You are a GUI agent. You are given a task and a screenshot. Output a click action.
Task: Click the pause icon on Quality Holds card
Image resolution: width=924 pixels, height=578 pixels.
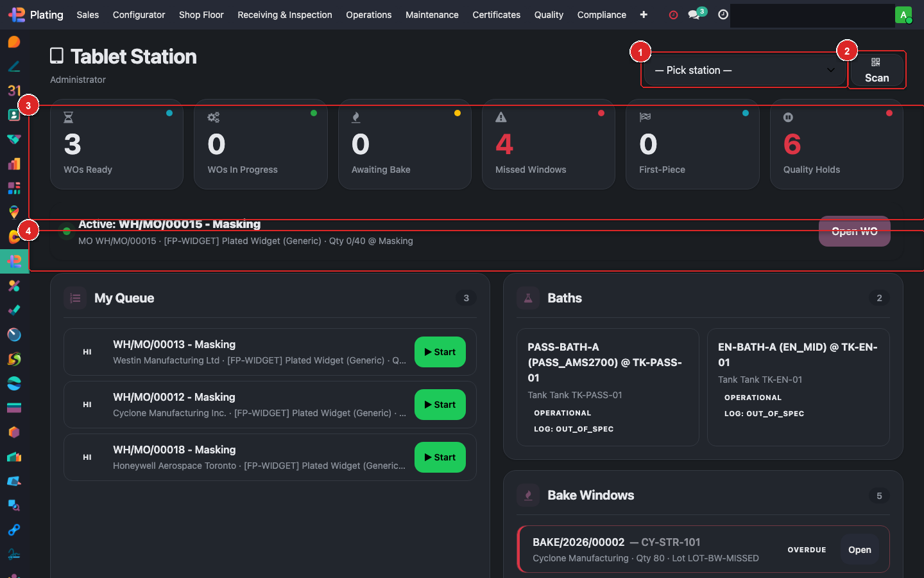(789, 117)
